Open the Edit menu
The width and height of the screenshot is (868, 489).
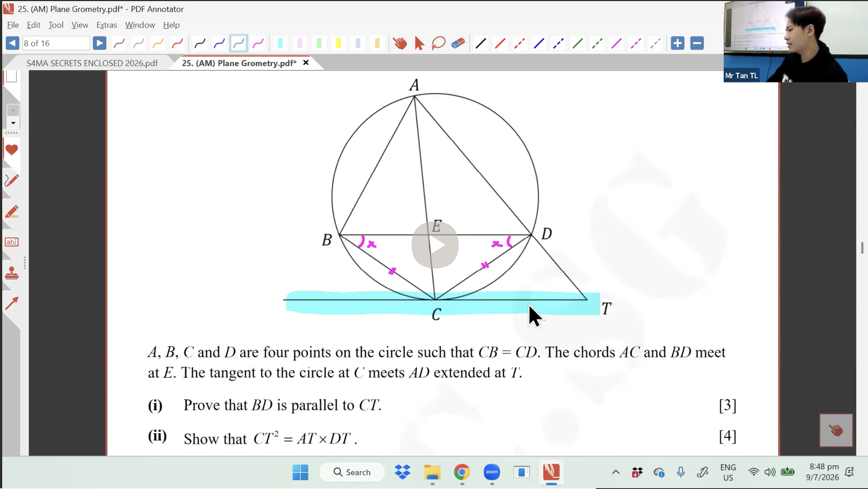33,25
